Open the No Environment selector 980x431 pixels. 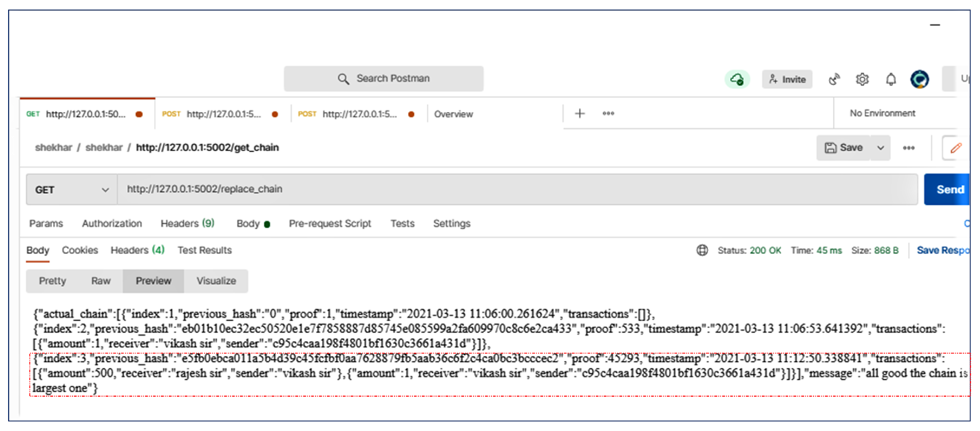pyautogui.click(x=882, y=113)
